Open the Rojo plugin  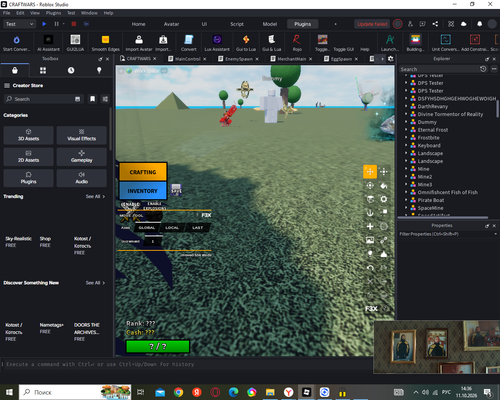[297, 43]
